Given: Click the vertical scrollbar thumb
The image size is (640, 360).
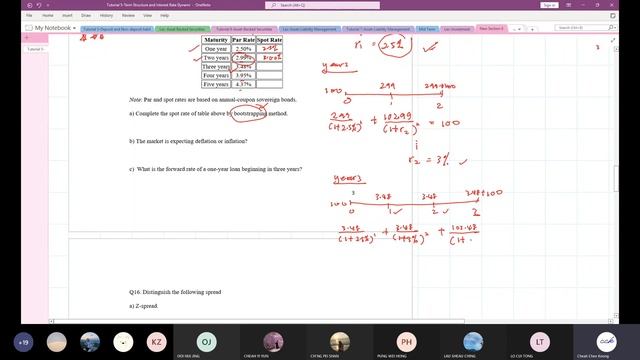Looking at the screenshot, I should 616,178.
